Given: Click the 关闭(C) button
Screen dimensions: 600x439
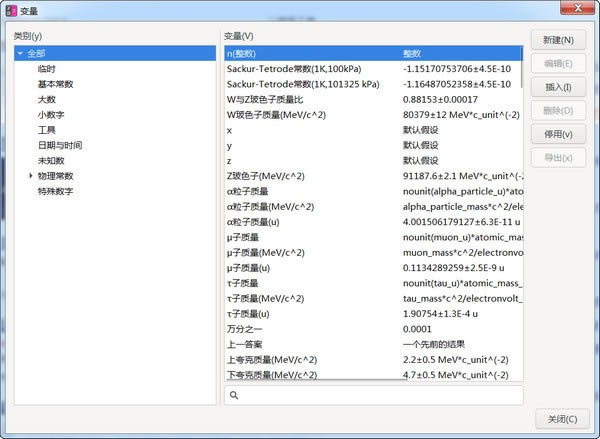Looking at the screenshot, I should tap(562, 419).
